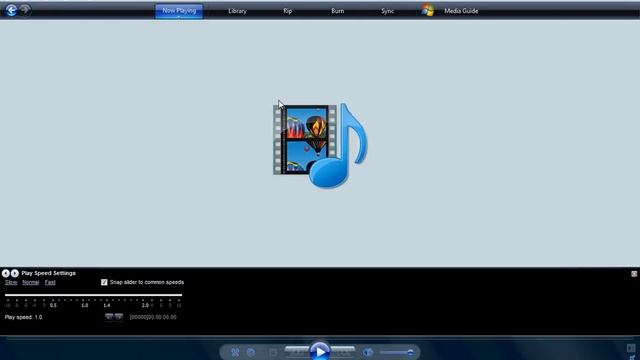
Task: Click the Normal play speed link
Action: 31,282
